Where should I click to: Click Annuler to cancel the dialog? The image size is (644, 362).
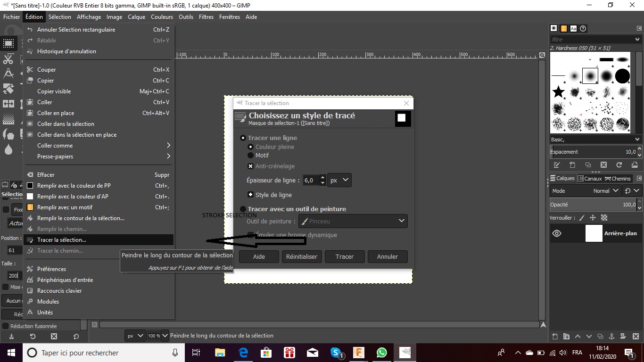tap(388, 256)
